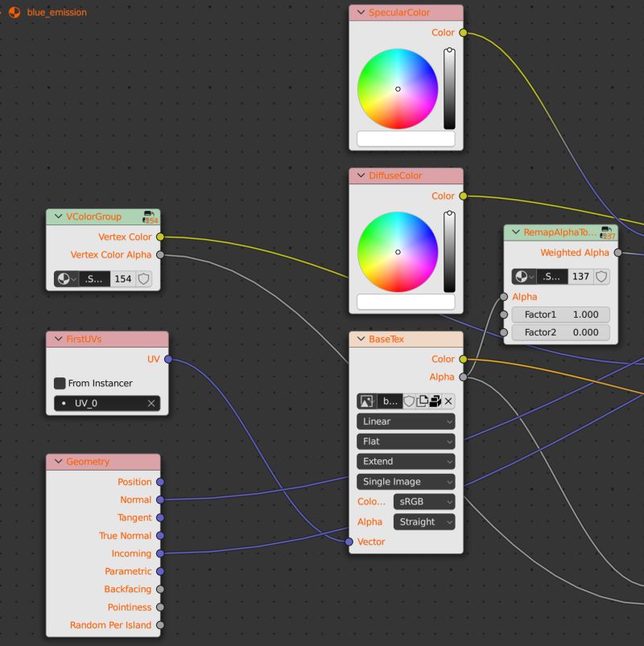Open the node group browser on VColorGroup
Image resolution: width=644 pixels, height=646 pixels.
pos(64,279)
